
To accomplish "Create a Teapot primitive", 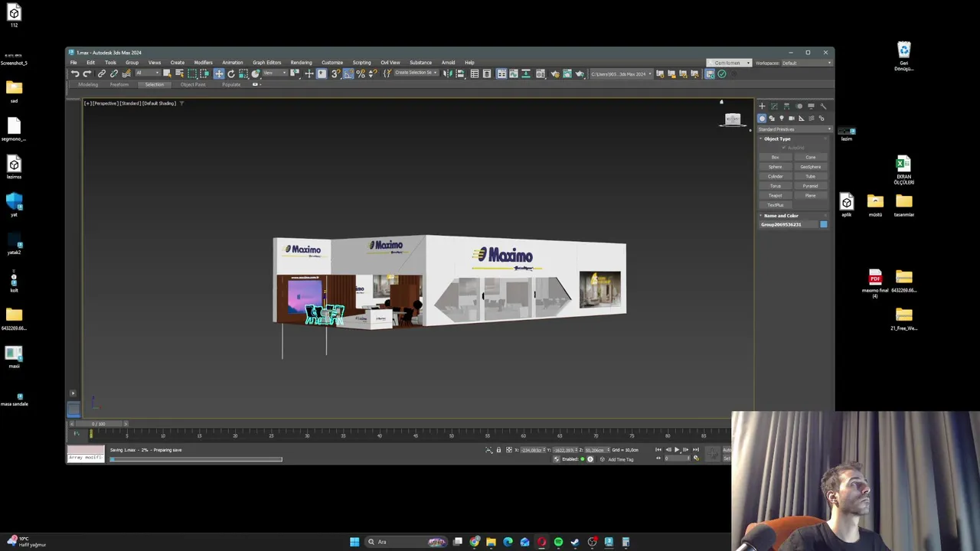I will (x=776, y=195).
